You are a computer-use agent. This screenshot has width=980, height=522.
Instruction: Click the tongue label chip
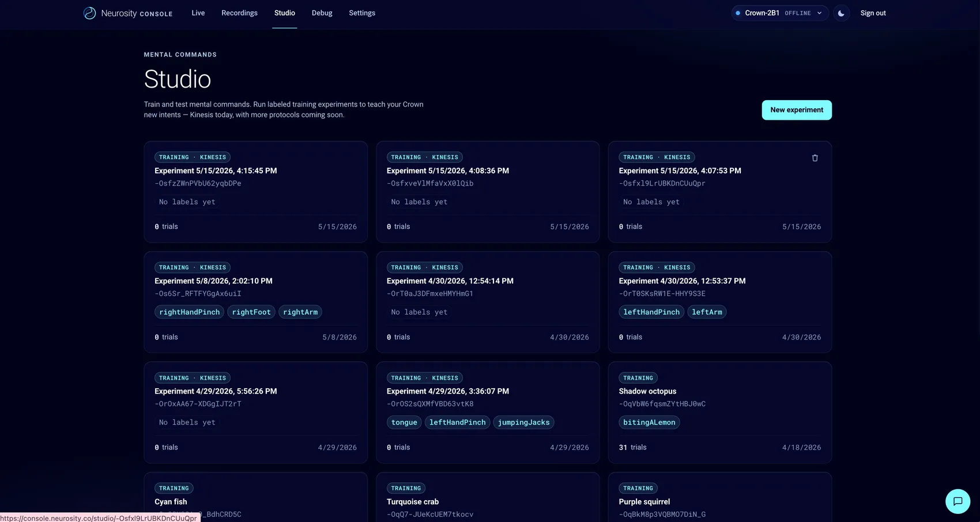[404, 422]
